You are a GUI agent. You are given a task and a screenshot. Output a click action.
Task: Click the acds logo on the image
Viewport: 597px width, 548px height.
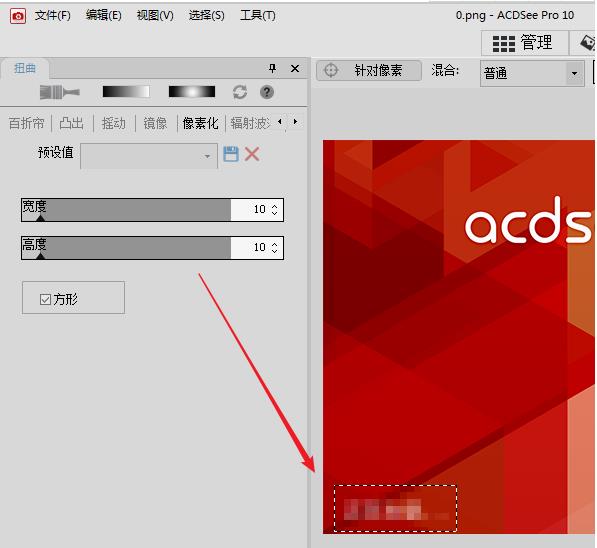529,220
